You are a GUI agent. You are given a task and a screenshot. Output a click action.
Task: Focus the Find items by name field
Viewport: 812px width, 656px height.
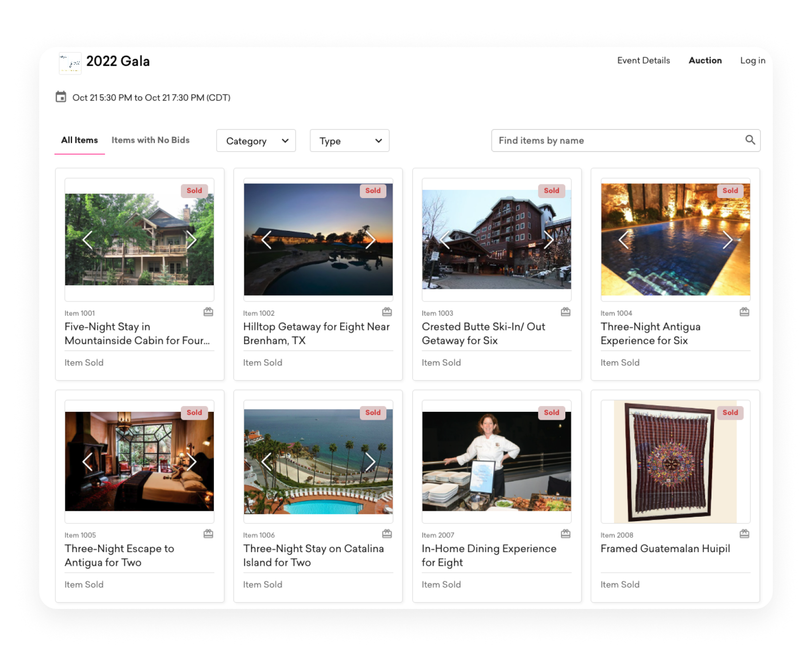pyautogui.click(x=618, y=141)
